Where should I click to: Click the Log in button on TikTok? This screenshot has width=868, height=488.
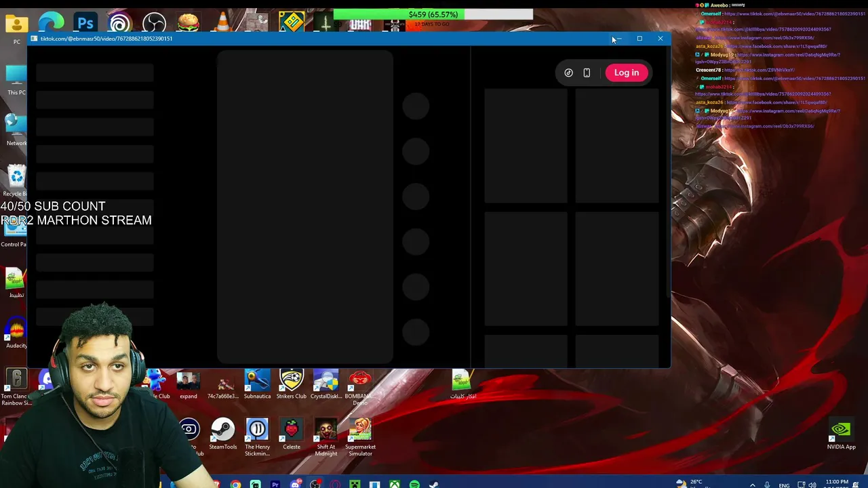click(x=627, y=73)
